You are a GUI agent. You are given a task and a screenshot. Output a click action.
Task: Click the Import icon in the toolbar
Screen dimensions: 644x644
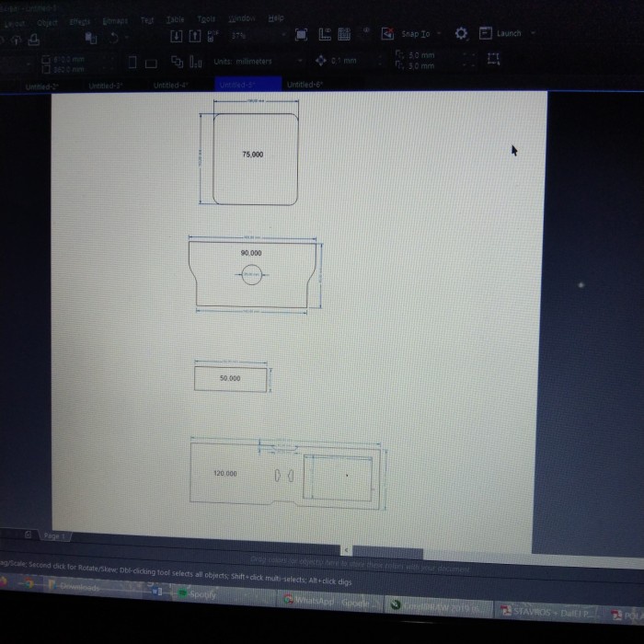(x=177, y=36)
